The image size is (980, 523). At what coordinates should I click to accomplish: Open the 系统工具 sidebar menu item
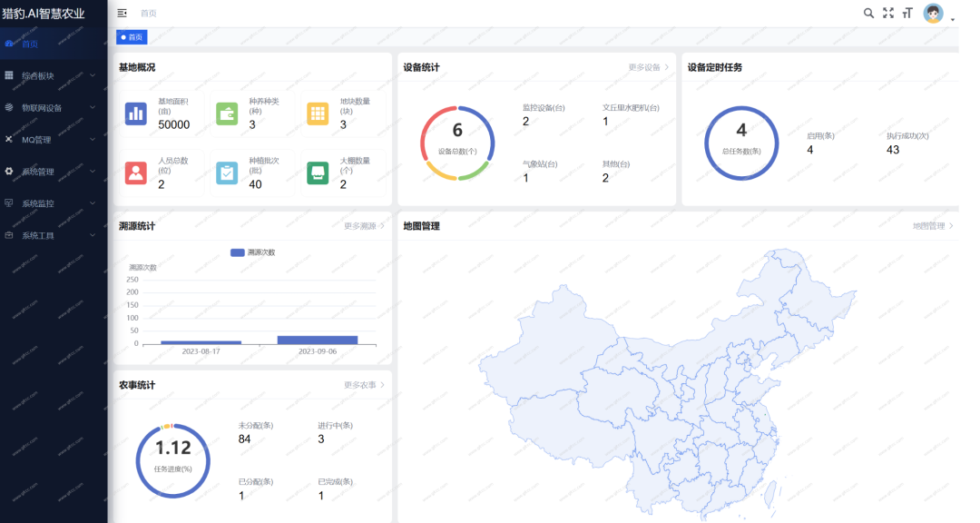[x=54, y=235]
